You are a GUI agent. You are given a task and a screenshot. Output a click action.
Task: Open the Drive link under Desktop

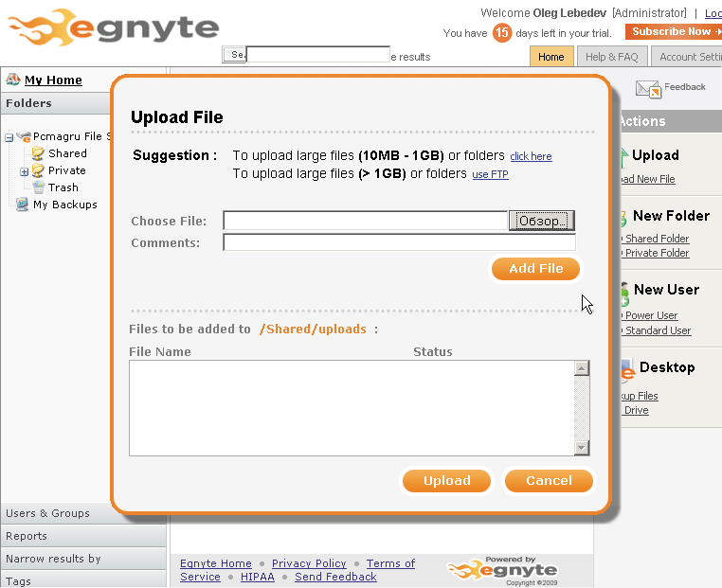(x=636, y=410)
